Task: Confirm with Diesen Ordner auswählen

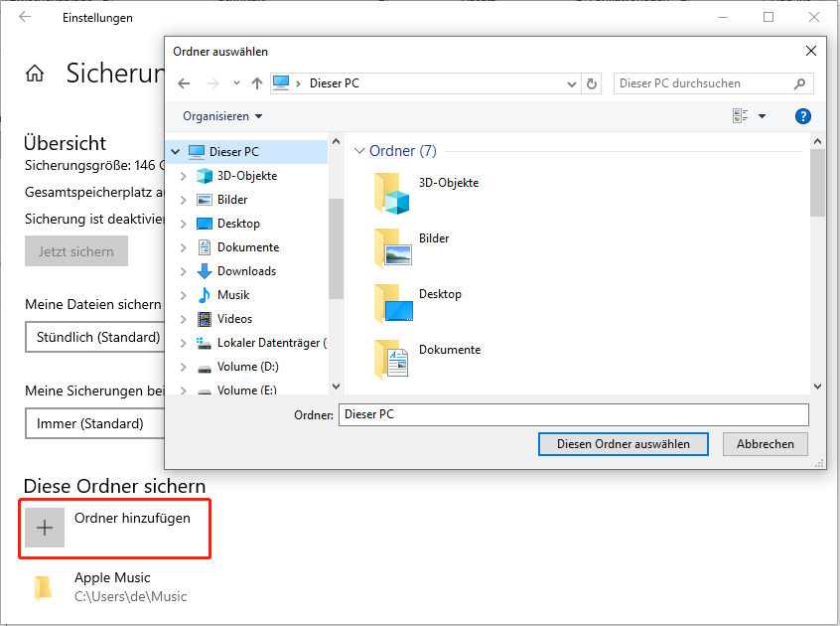Action: (623, 444)
